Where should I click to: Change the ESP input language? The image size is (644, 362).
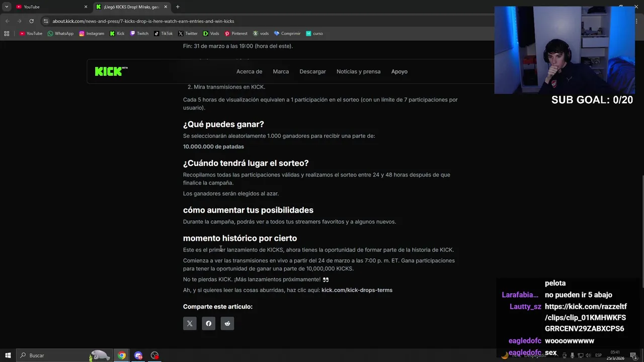coord(599,355)
